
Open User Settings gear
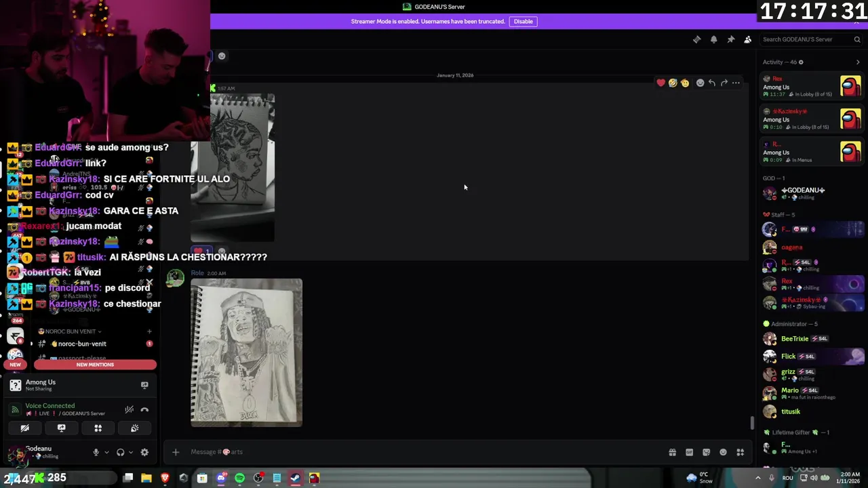144,453
